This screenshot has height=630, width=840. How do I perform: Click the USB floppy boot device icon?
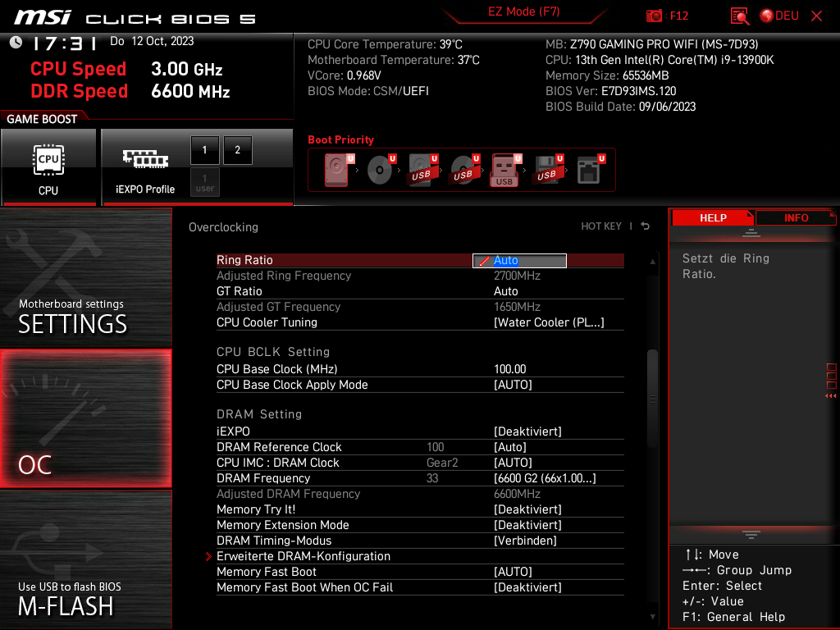click(x=546, y=171)
